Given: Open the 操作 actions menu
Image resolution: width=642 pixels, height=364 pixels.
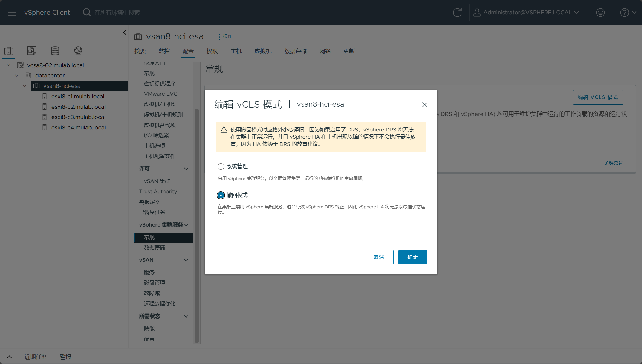Looking at the screenshot, I should pos(225,36).
